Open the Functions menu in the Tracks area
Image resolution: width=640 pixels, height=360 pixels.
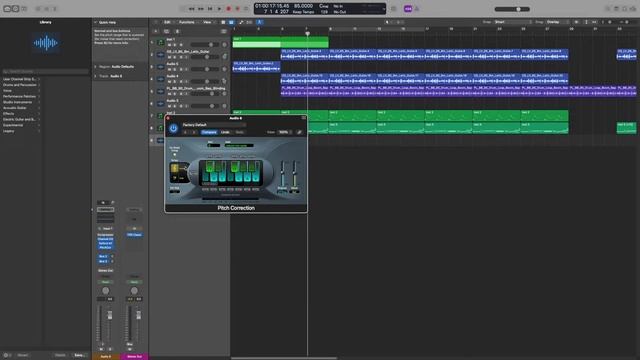pyautogui.click(x=187, y=22)
